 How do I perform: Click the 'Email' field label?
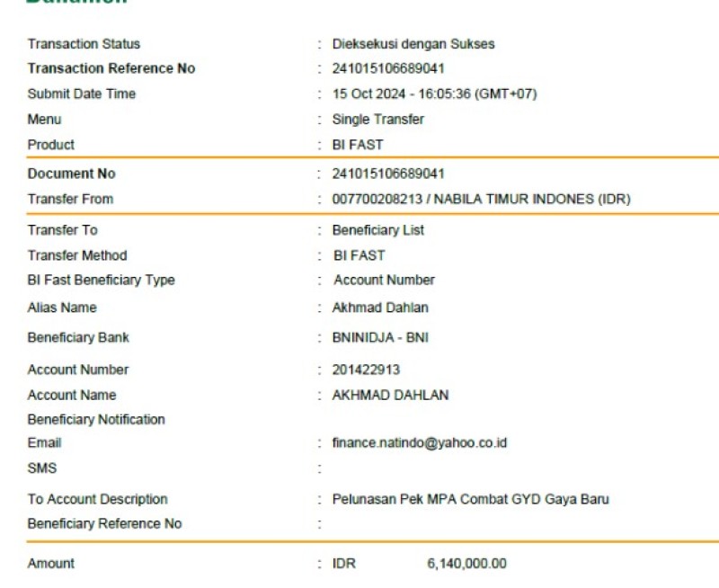(x=44, y=442)
